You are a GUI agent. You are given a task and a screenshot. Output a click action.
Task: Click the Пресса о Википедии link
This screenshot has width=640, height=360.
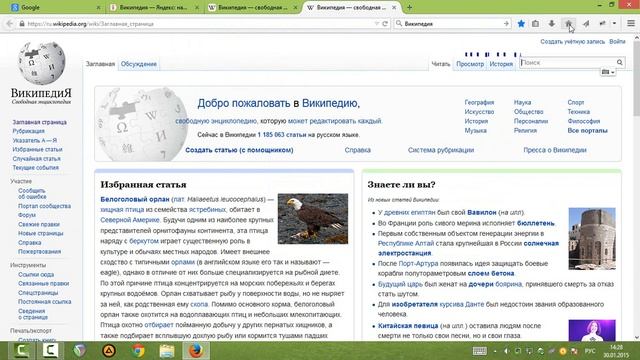[555, 150]
